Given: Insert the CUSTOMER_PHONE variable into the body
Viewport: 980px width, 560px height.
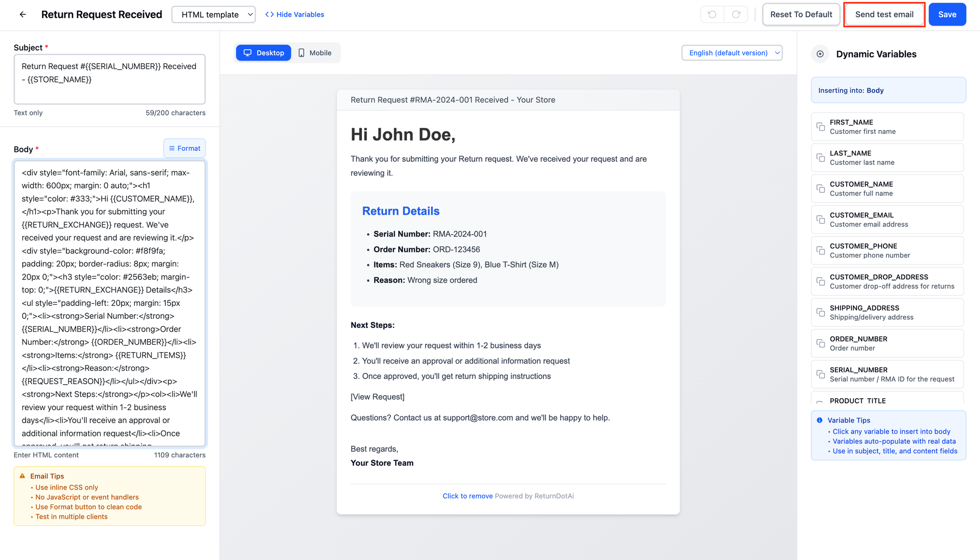Looking at the screenshot, I should [887, 250].
